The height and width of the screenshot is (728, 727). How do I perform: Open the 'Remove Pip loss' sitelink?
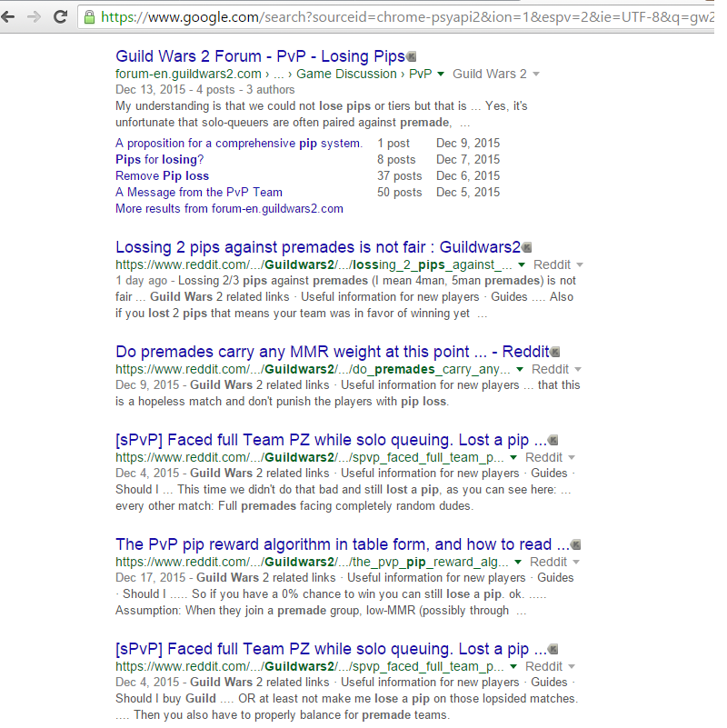click(x=162, y=176)
